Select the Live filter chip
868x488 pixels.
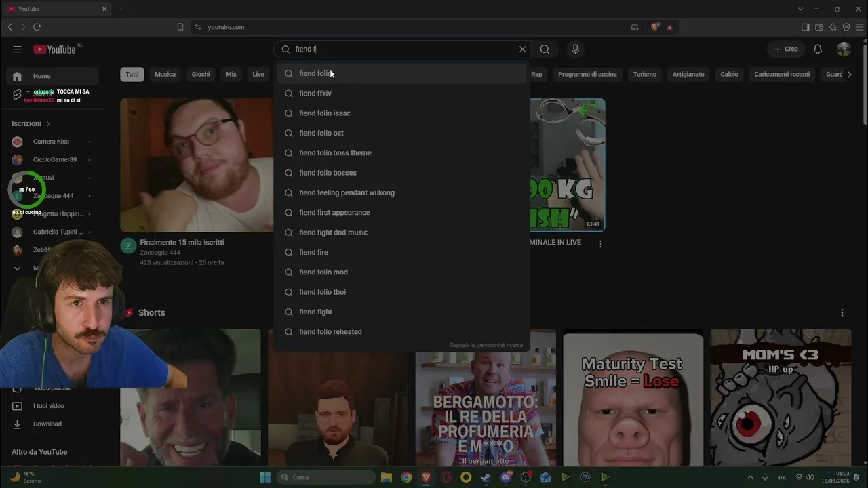coord(258,74)
